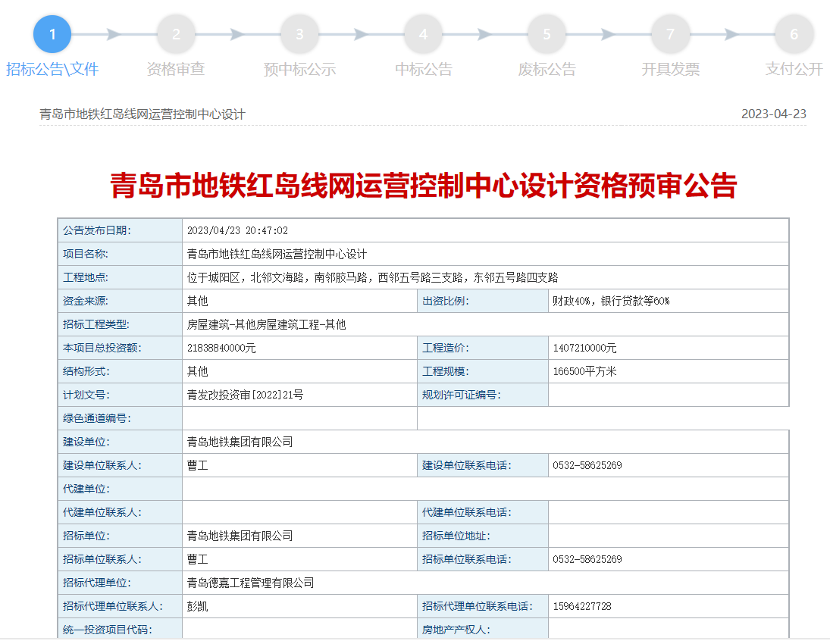The width and height of the screenshot is (830, 644).
Task: Click the 本项目总投资额 label cell
Action: tap(121, 349)
